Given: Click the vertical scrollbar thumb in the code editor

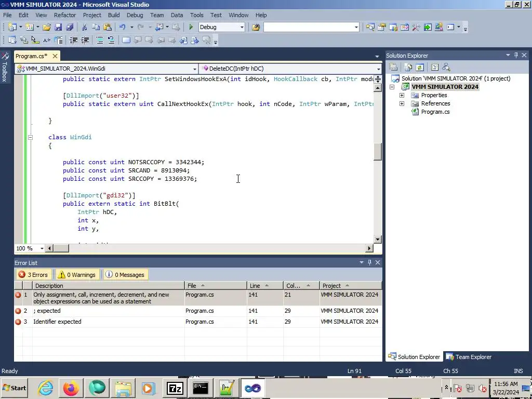Looking at the screenshot, I should tap(378, 152).
